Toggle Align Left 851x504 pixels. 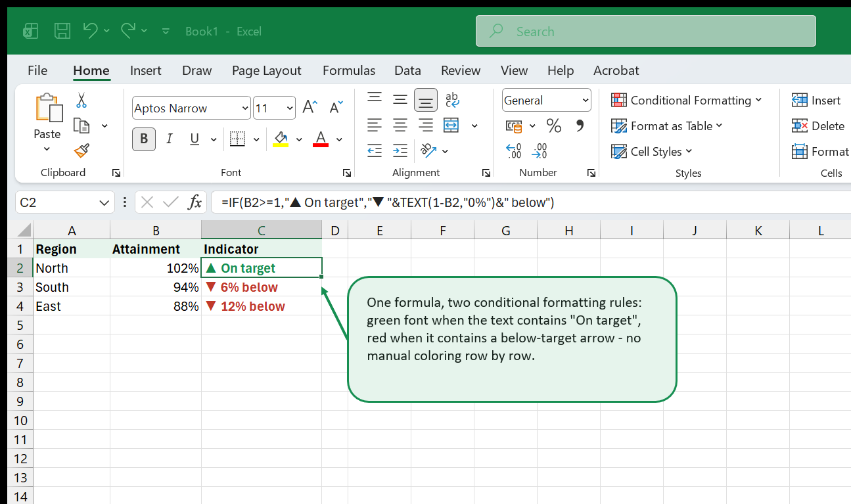coord(375,125)
